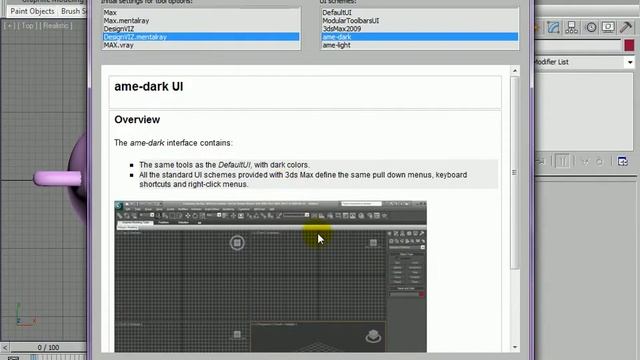
Task: Switch to the Brush Settings ribbon tab
Action: [73, 11]
